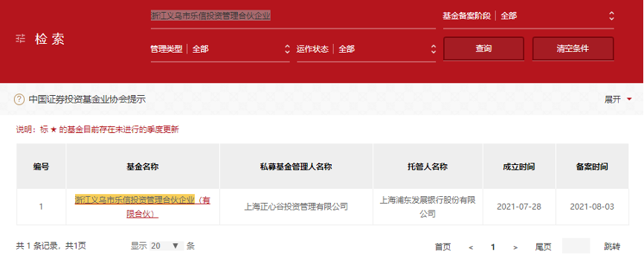Open fund link 浙江义乌市乐信投资管理合伙企业
Image resolution: width=644 pixels, height=272 pixels.
pyautogui.click(x=143, y=207)
